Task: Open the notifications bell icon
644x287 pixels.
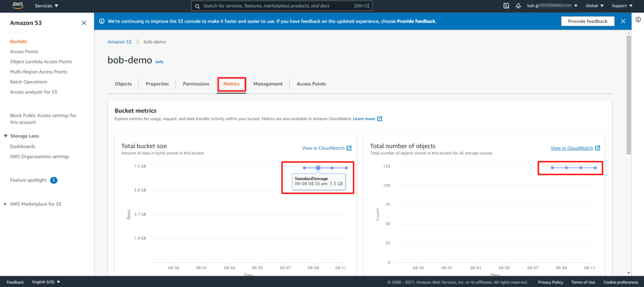Action: tap(518, 6)
